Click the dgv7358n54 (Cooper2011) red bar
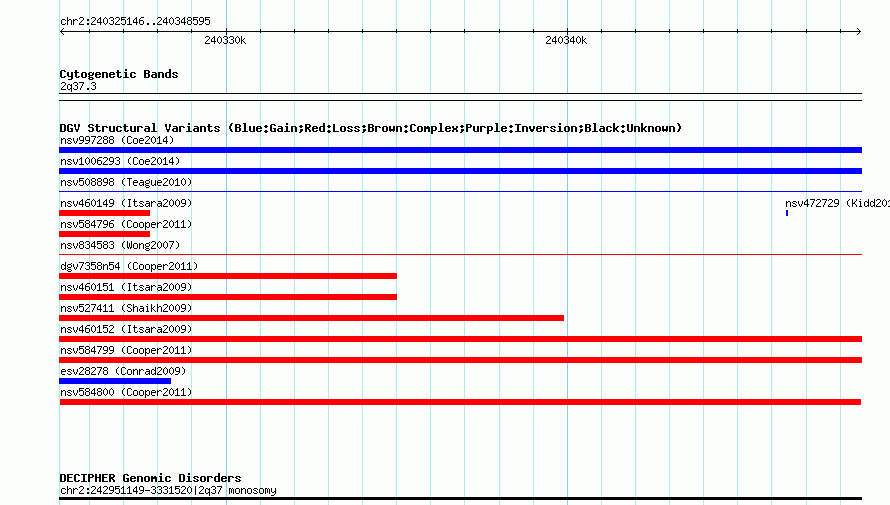Viewport: 890px width, 505px height. (228, 276)
